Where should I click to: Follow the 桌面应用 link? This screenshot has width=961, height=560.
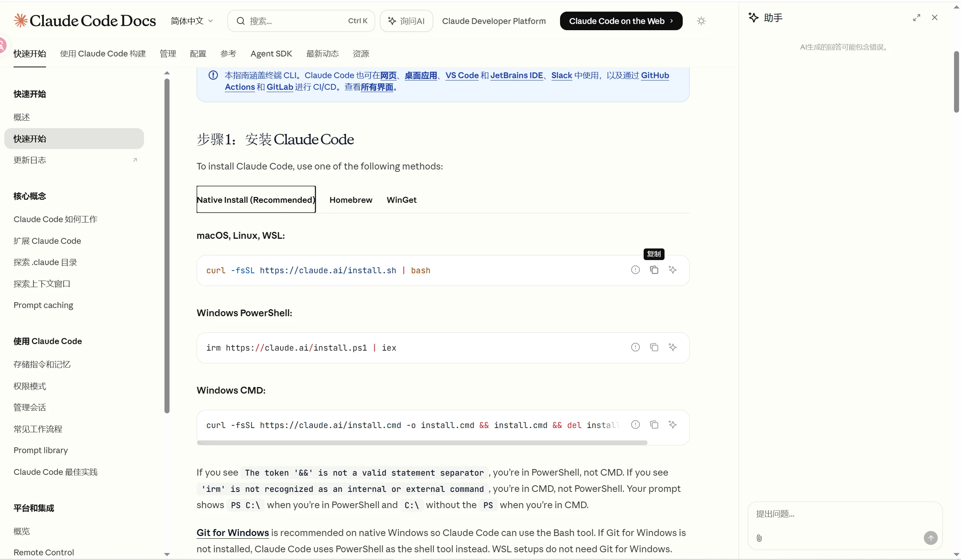pos(421,75)
